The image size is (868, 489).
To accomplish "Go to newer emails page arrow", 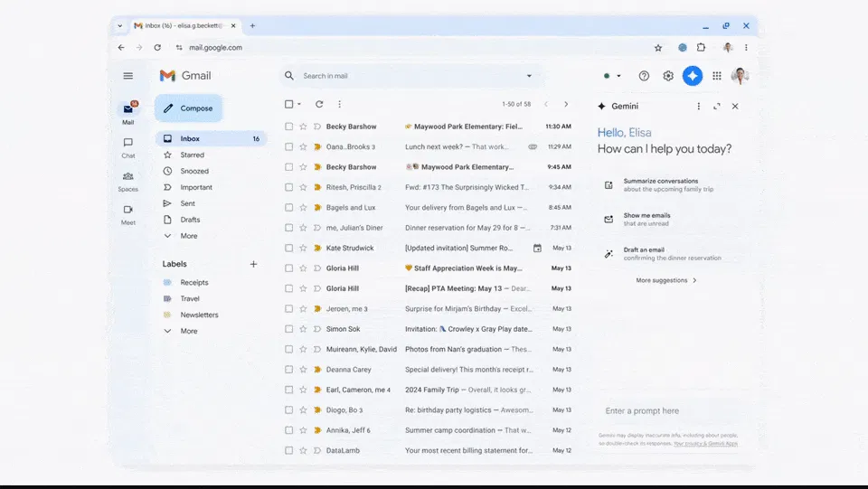I will coord(546,104).
